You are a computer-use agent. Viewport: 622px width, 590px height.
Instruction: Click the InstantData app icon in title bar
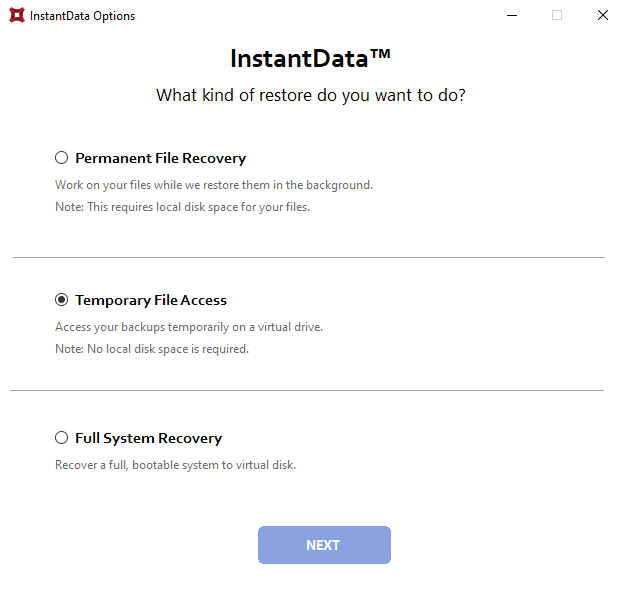[17, 15]
